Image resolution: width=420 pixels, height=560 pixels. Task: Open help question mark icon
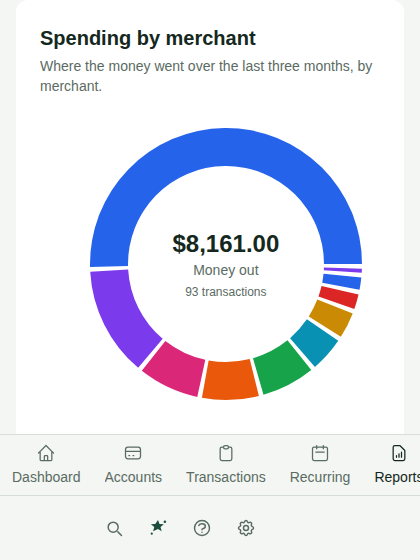[202, 528]
